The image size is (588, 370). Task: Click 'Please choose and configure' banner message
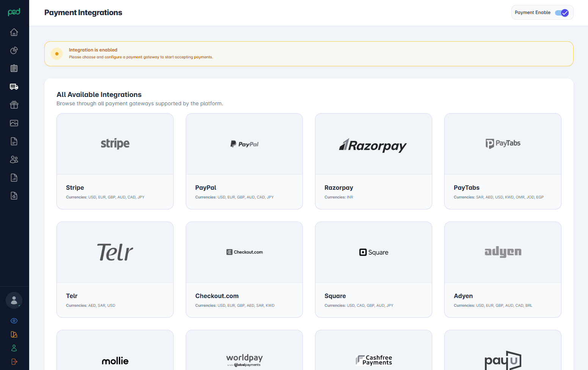141,57
